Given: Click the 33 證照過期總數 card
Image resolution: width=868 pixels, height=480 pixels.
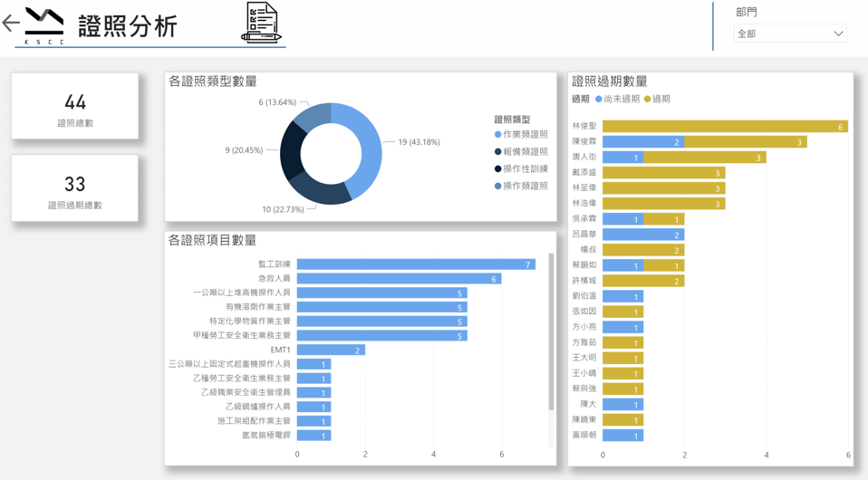Looking at the screenshot, I should (x=74, y=188).
